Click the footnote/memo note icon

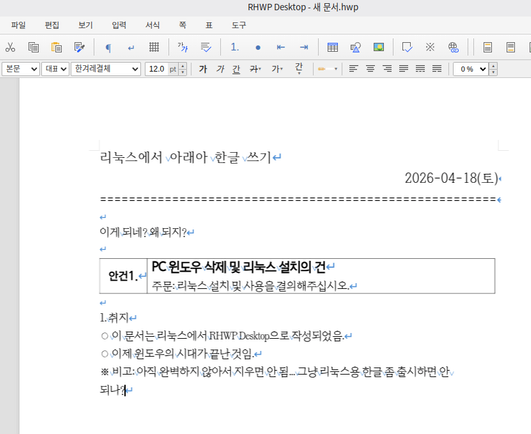click(407, 47)
